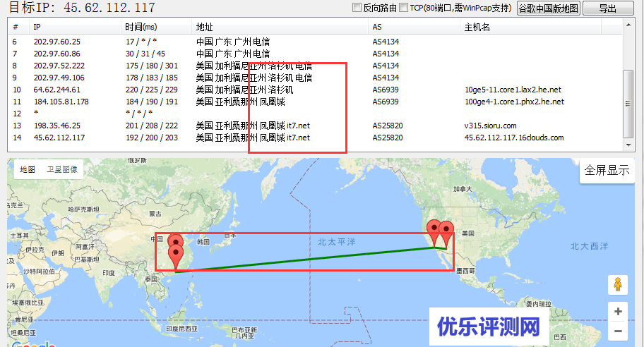
Task: Enable the 反向路由 checkbox
Action: click(x=357, y=8)
